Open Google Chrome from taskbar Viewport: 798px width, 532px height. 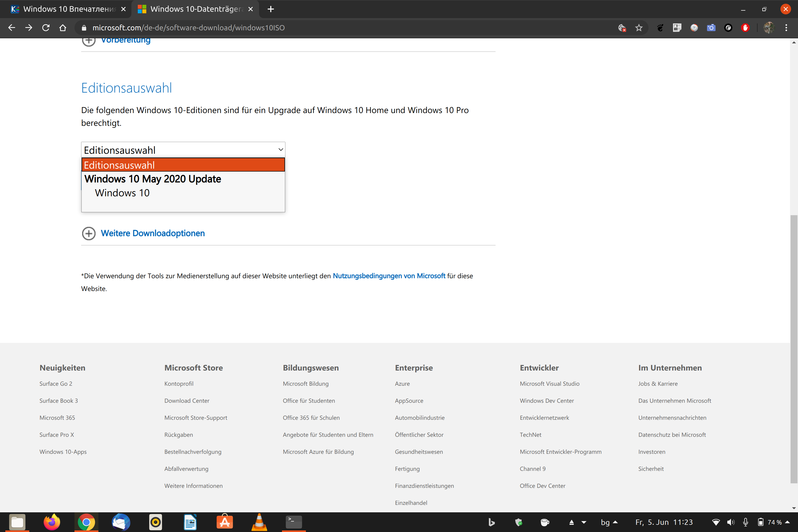click(86, 522)
